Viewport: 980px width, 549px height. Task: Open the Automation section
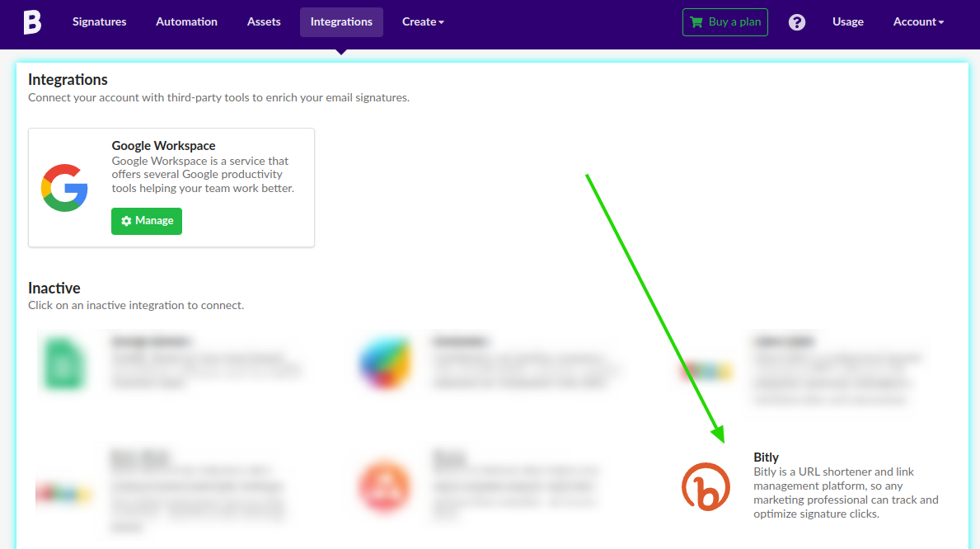click(186, 21)
